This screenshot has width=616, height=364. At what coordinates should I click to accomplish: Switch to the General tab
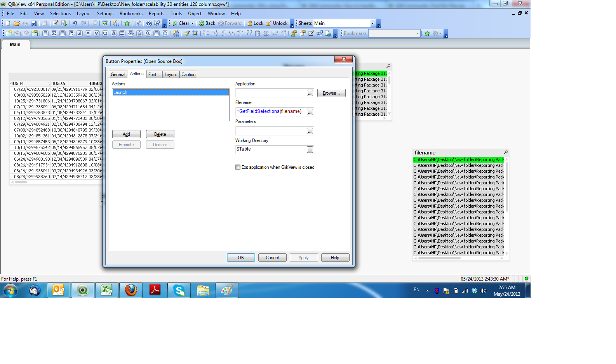[x=118, y=75]
